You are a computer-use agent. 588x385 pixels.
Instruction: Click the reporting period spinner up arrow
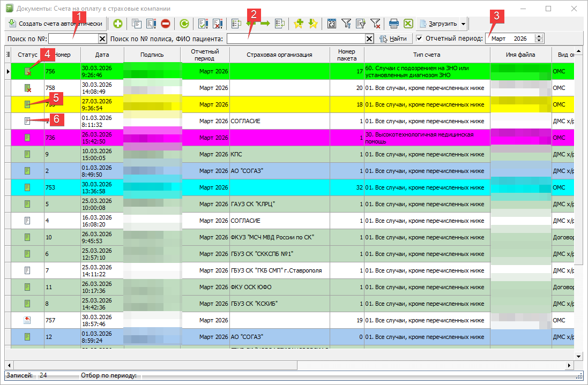click(x=539, y=36)
